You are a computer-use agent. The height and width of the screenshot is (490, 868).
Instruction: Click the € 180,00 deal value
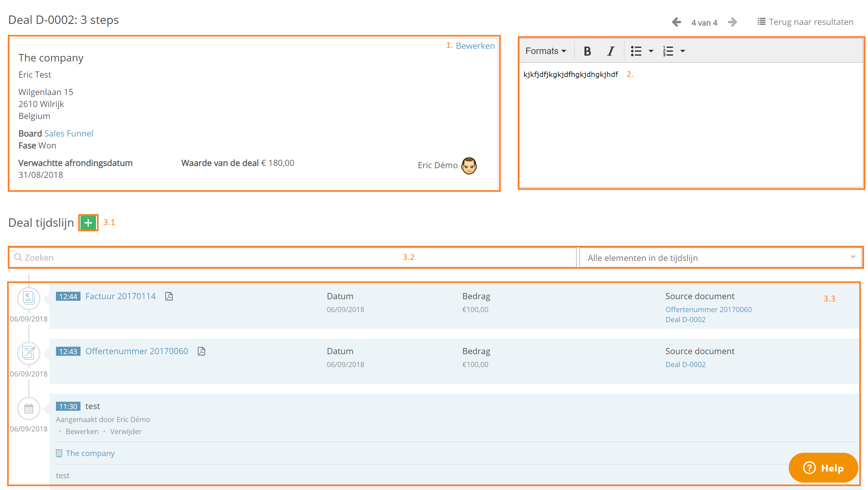(x=278, y=163)
